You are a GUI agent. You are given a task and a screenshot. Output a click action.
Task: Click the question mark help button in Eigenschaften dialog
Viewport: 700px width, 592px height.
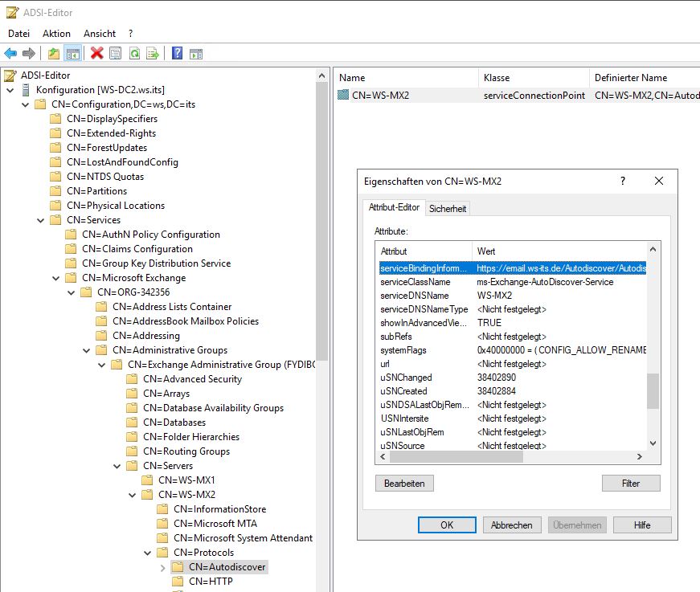click(x=623, y=181)
